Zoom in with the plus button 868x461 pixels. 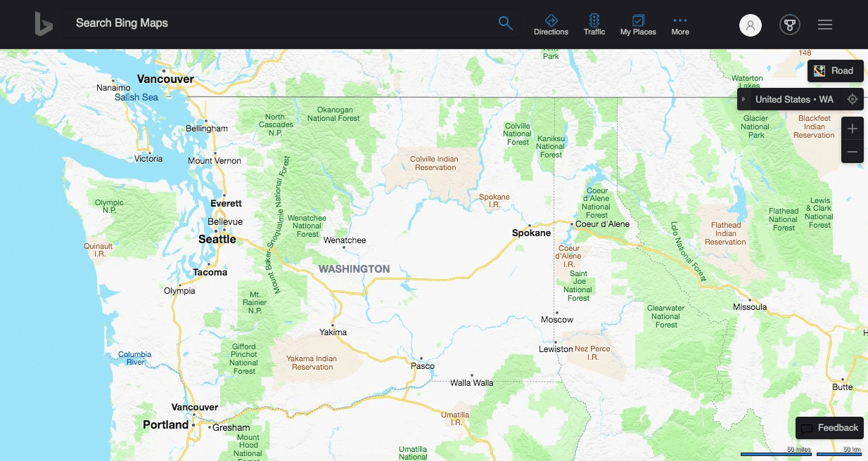[x=853, y=129]
